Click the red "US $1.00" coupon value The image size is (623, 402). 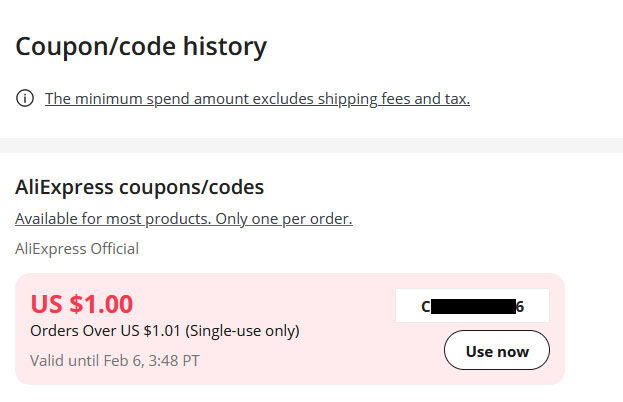81,304
